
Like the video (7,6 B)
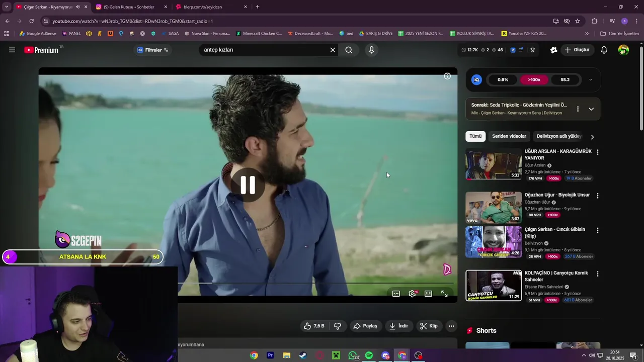[x=314, y=326]
